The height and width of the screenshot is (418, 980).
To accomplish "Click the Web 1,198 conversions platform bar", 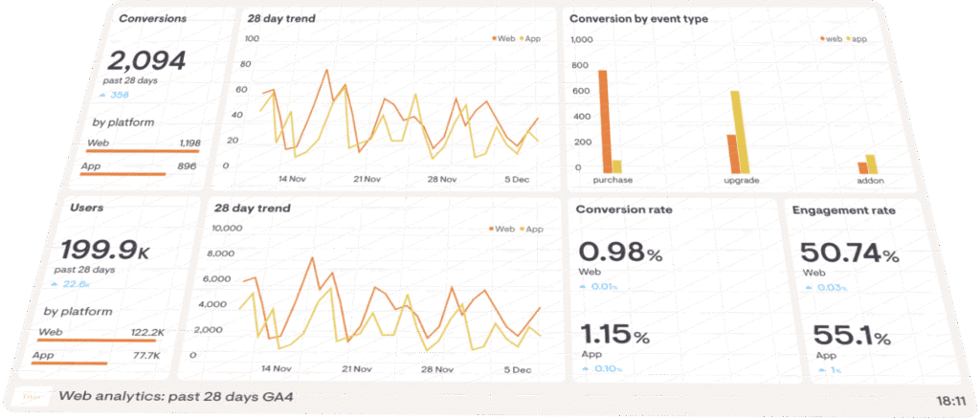I will tap(144, 151).
